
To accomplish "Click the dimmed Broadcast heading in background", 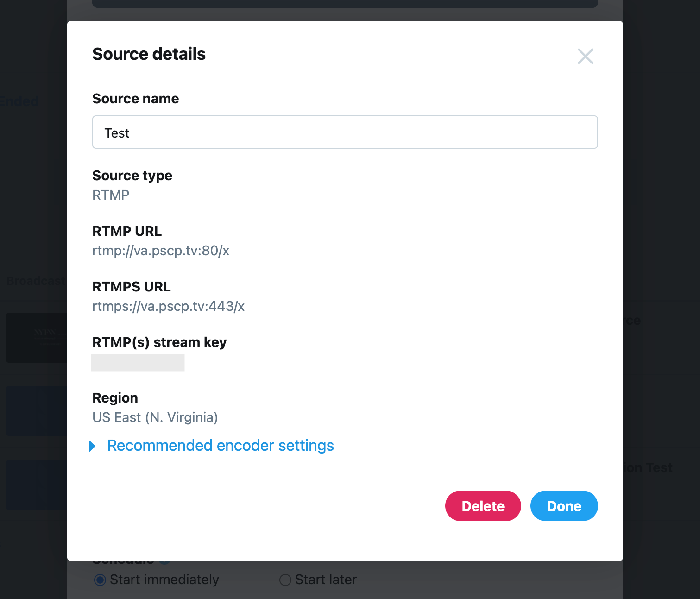I will [36, 281].
